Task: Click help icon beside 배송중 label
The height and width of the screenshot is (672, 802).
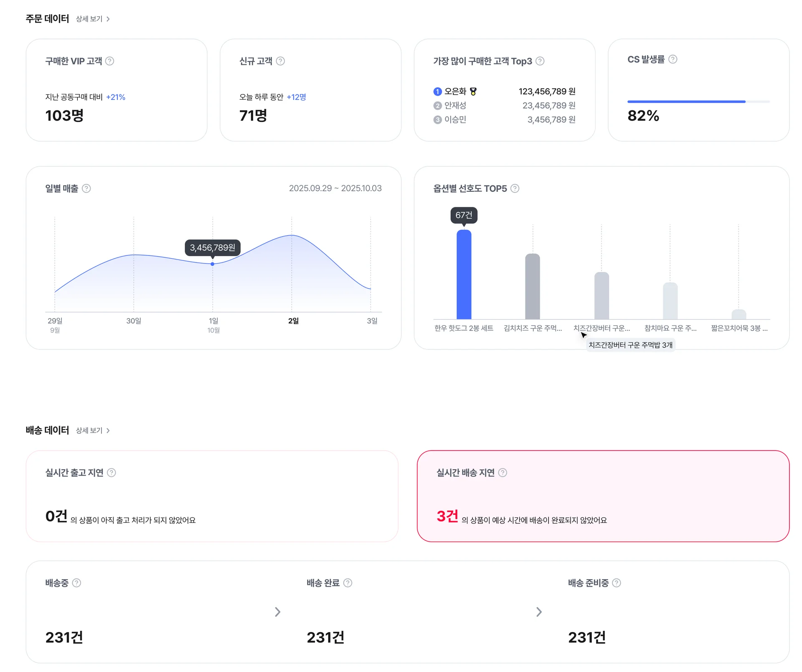Action: coord(76,583)
